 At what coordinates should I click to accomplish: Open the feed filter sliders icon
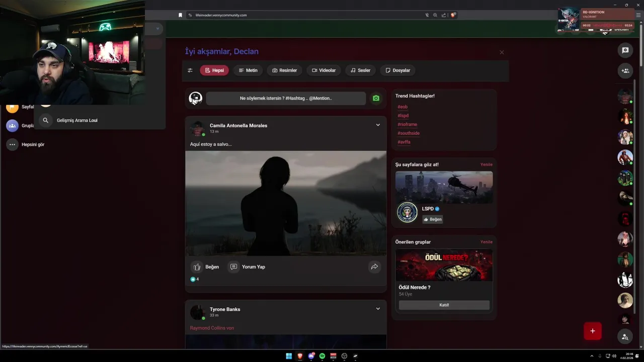[x=190, y=70]
